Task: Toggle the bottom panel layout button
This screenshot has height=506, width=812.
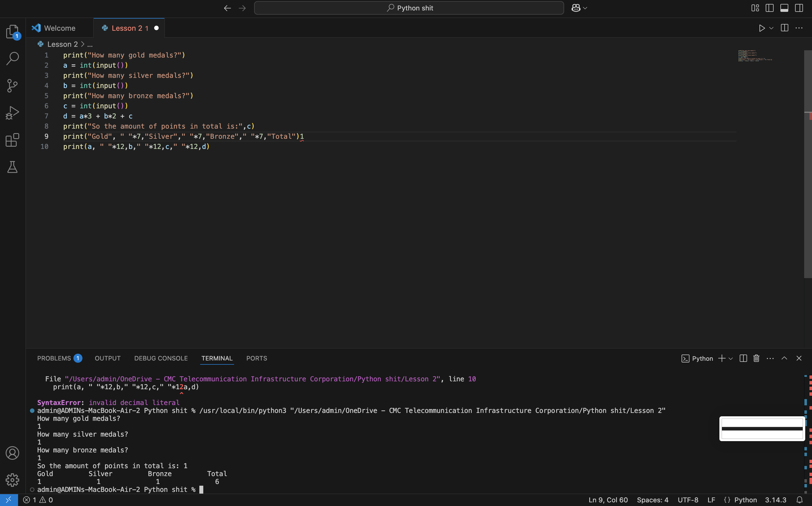Action: click(784, 8)
